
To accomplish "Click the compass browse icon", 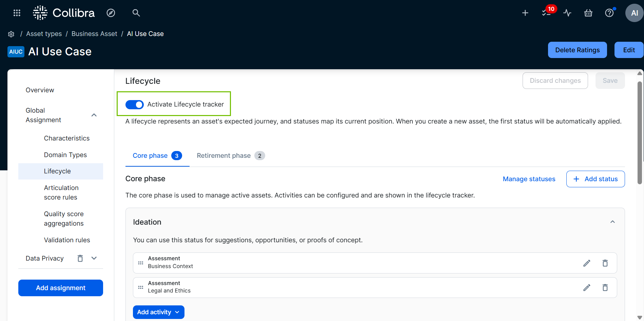I will click(111, 13).
